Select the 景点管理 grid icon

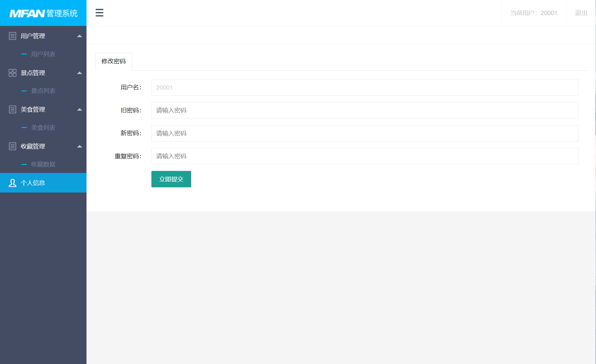tap(12, 73)
